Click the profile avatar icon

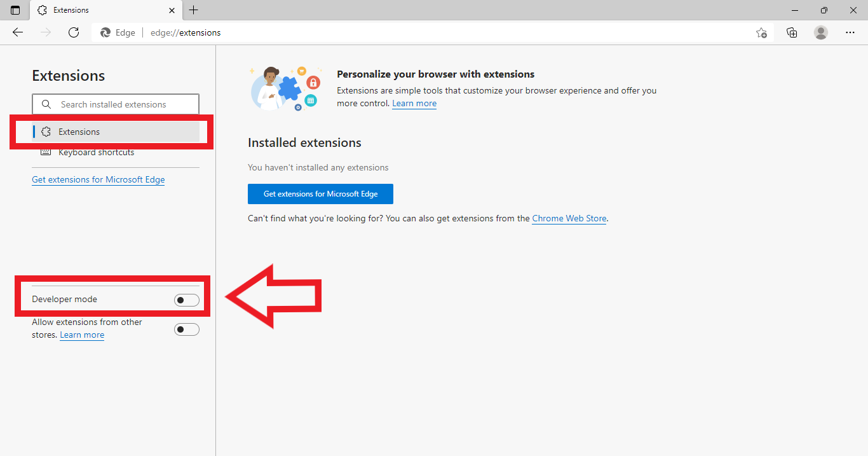tap(820, 32)
